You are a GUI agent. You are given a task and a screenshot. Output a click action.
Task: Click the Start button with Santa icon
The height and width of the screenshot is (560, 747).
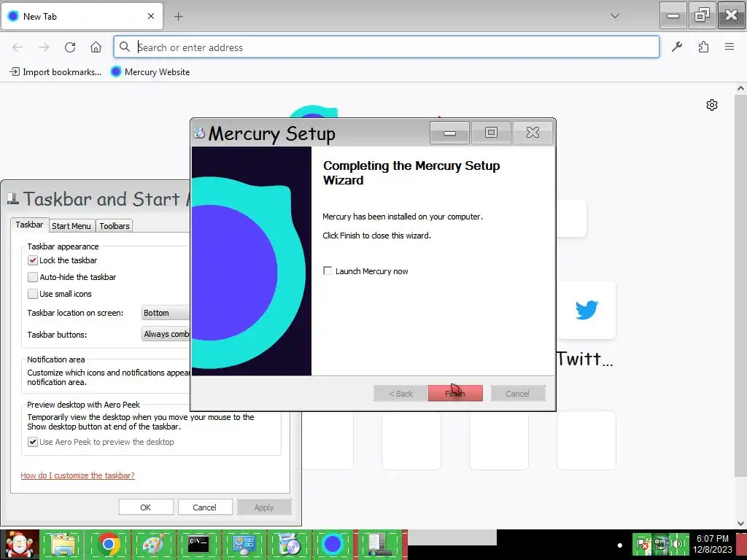pyautogui.click(x=20, y=545)
